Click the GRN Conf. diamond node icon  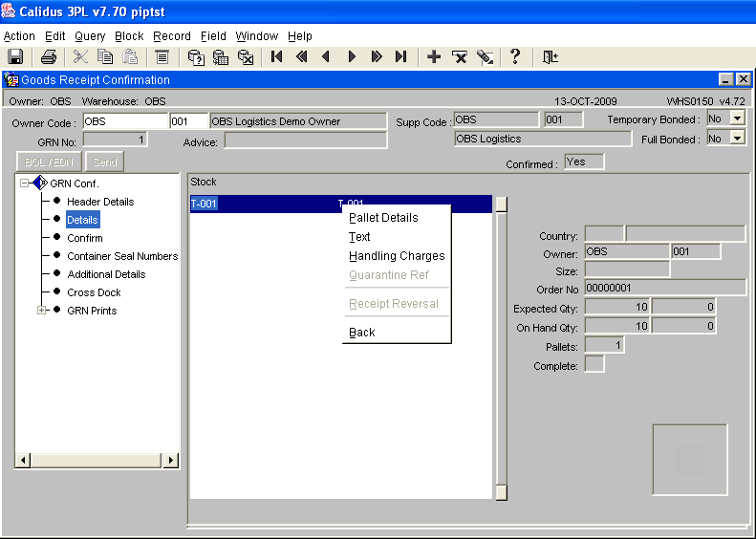point(40,183)
